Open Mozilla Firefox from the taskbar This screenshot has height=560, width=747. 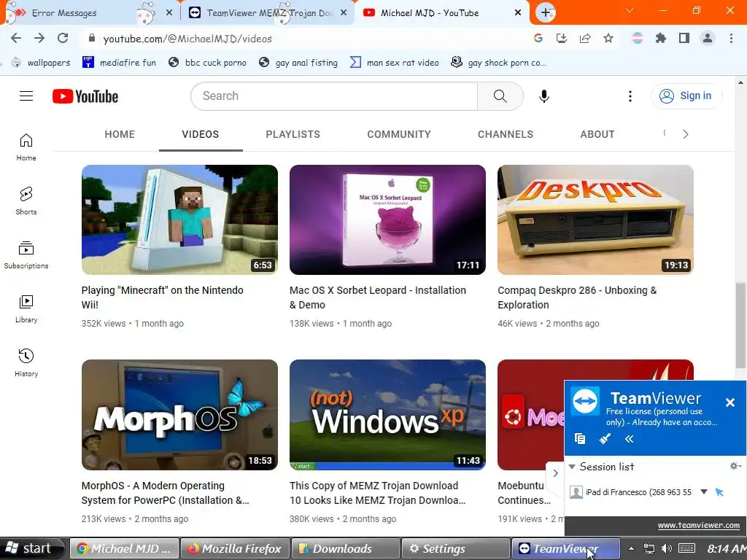235,548
